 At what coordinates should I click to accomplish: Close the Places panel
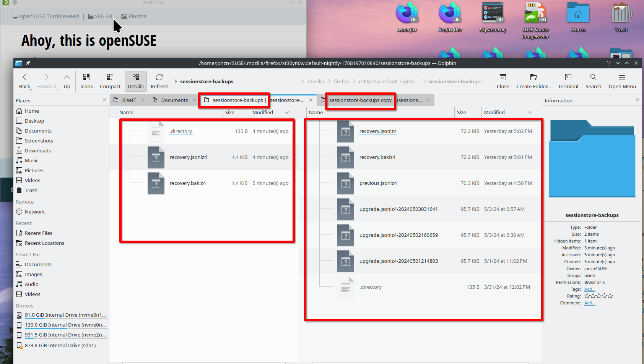pos(104,100)
